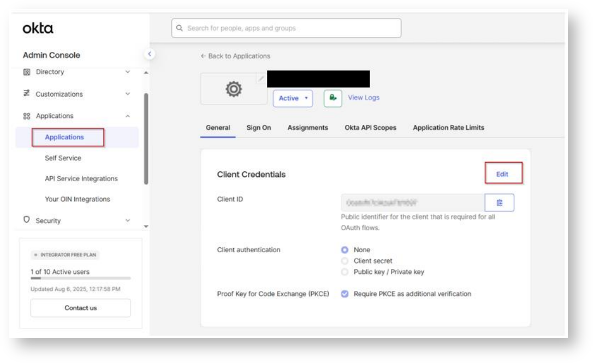The image size is (594, 364).
Task: Click the green user provisioning icon button
Action: (x=332, y=98)
